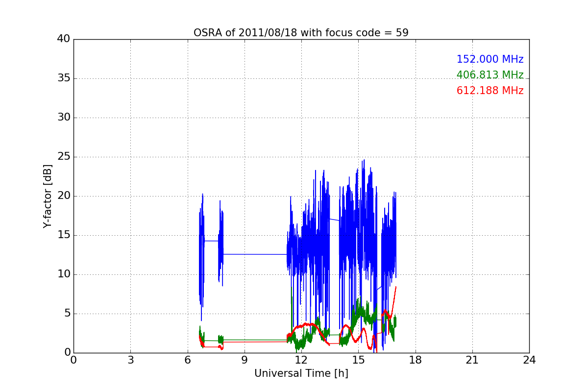
Task: Click y-axis tick label 35
Action: pos(64,78)
